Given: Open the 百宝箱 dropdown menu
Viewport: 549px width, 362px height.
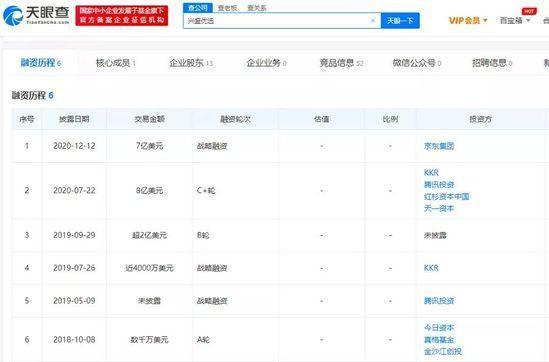Looking at the screenshot, I should coord(515,20).
